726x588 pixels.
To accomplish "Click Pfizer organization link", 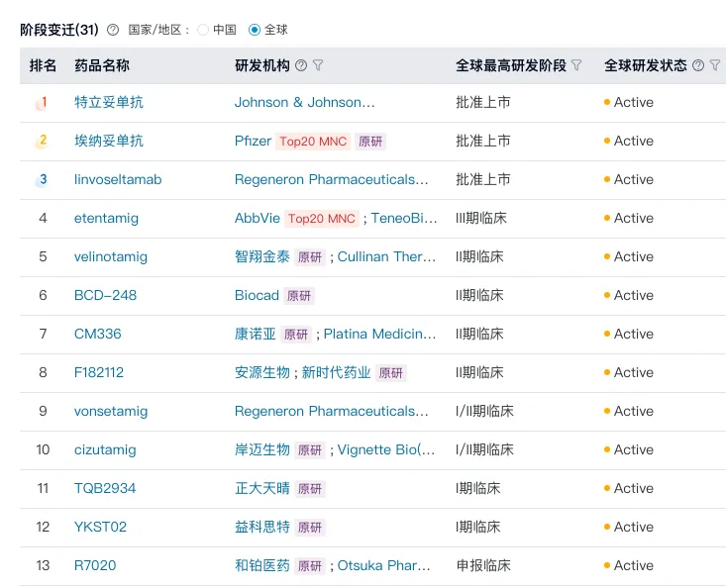I will click(253, 141).
